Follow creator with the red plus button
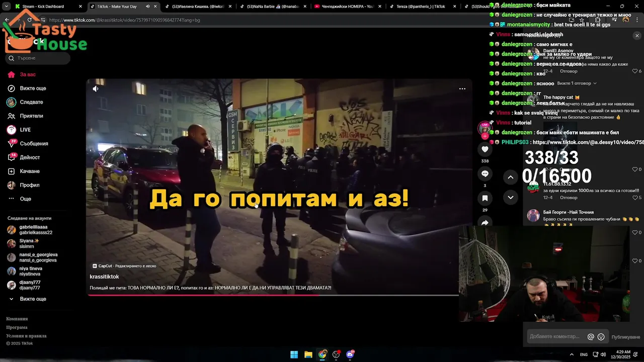Screen dimensions: 644x362 485,136
